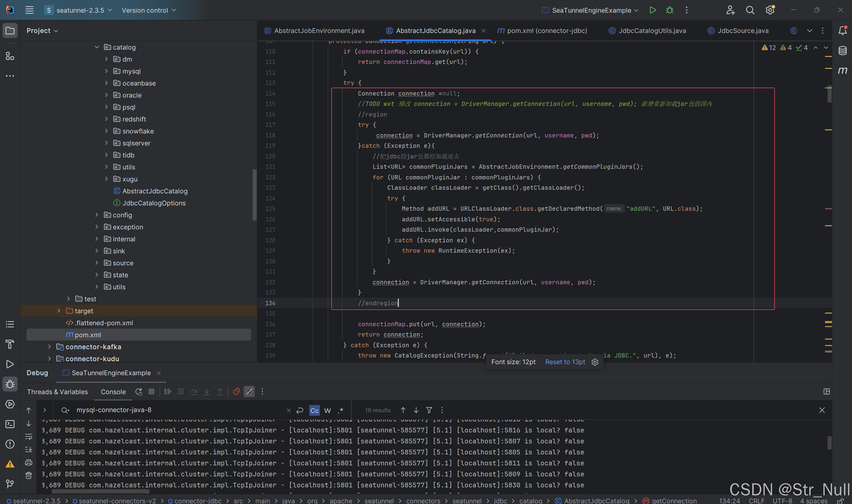This screenshot has height=504, width=852.
Task: Switch to Threads & Variables tab
Action: [x=57, y=391]
